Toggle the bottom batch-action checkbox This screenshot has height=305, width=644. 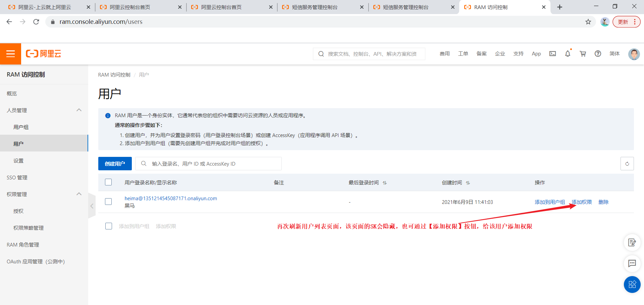click(109, 226)
